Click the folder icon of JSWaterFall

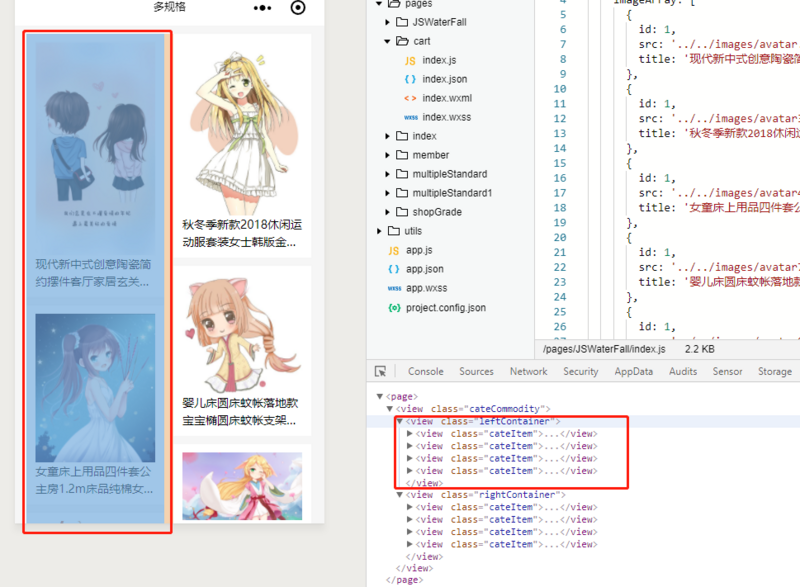click(402, 22)
